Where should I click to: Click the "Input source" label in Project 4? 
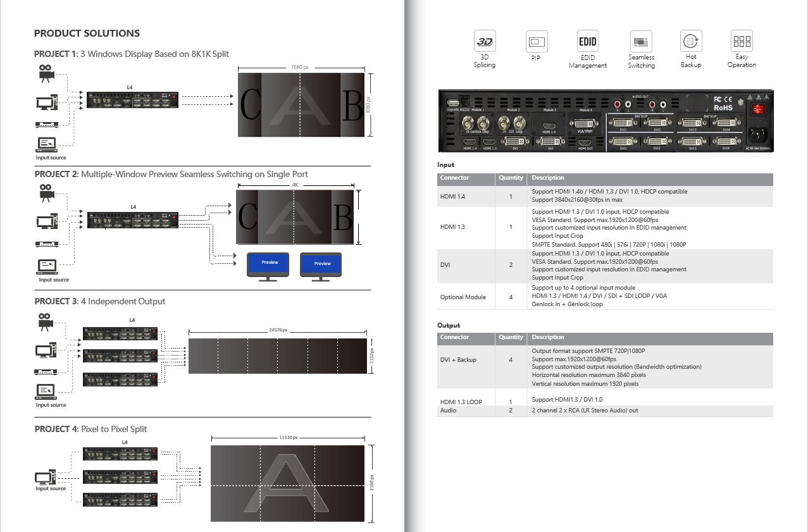51,488
